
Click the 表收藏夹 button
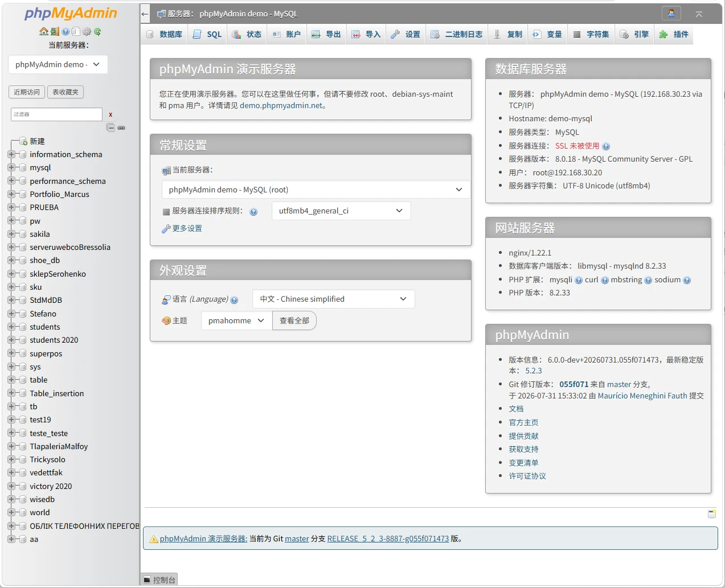point(65,92)
